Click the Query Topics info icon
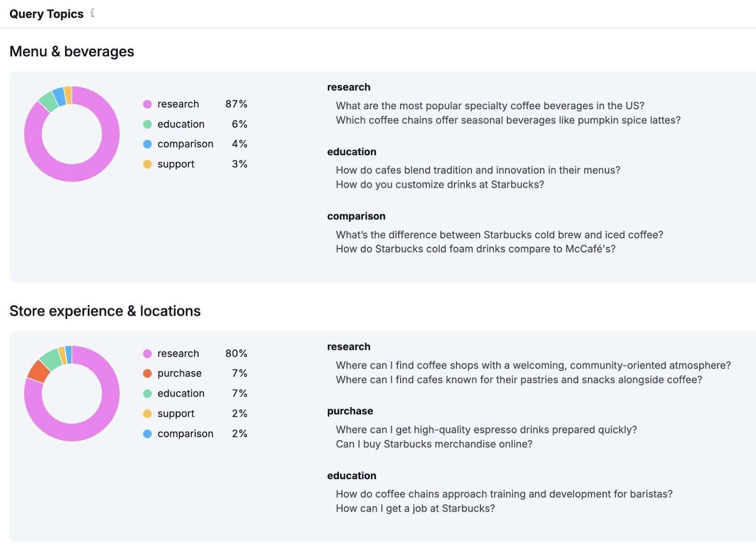The height and width of the screenshot is (550, 756). pyautogui.click(x=93, y=13)
